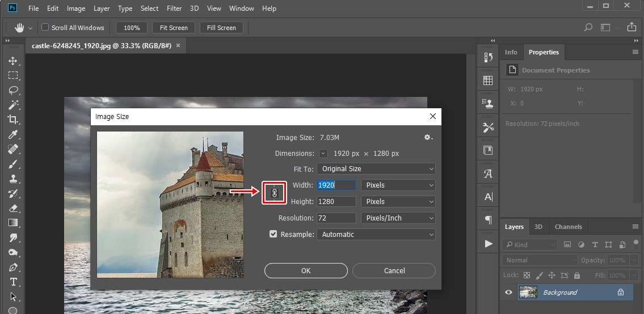
Task: Filter layers by type layers icon
Action: click(595, 245)
